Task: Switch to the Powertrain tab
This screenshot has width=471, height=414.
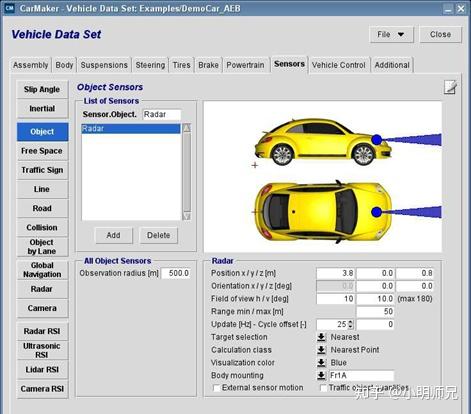Action: (245, 65)
